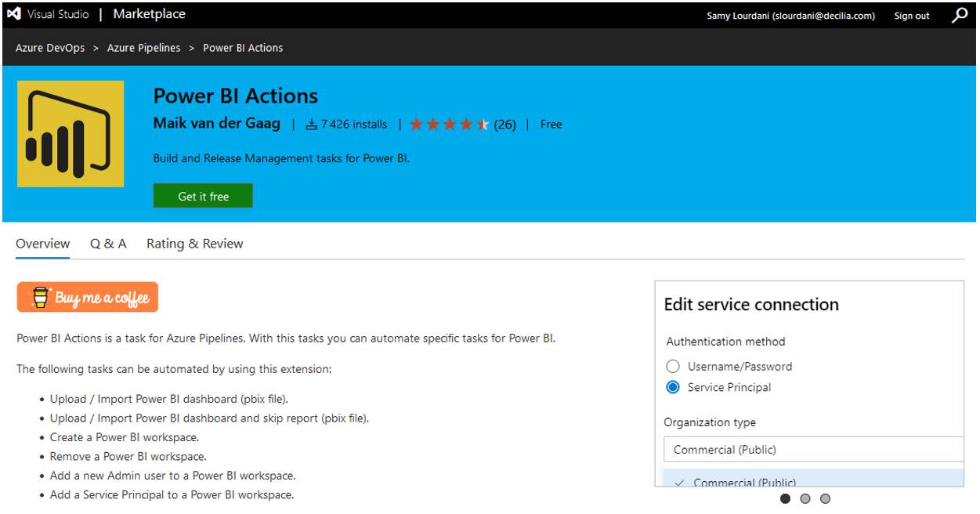The image size is (980, 514).
Task: Click the Remove a Power BI workspace bullet
Action: pyautogui.click(x=128, y=456)
